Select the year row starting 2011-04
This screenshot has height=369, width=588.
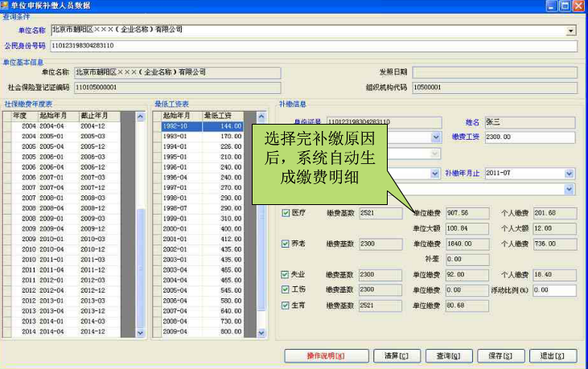(66, 270)
